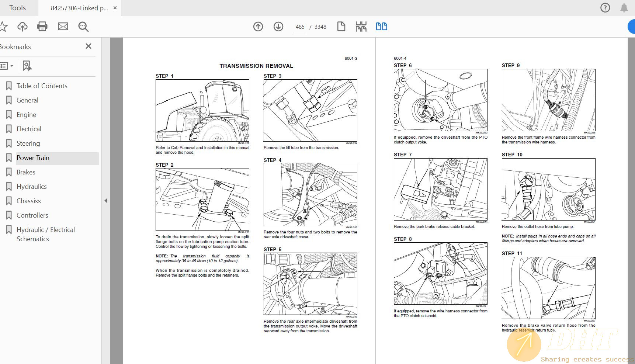Screen dimensions: 635x364
Task: Open the Steering bookmark
Action: [x=28, y=143]
